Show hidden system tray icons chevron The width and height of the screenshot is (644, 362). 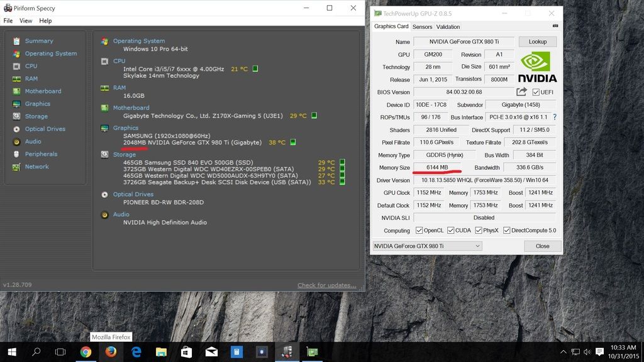[563, 352]
